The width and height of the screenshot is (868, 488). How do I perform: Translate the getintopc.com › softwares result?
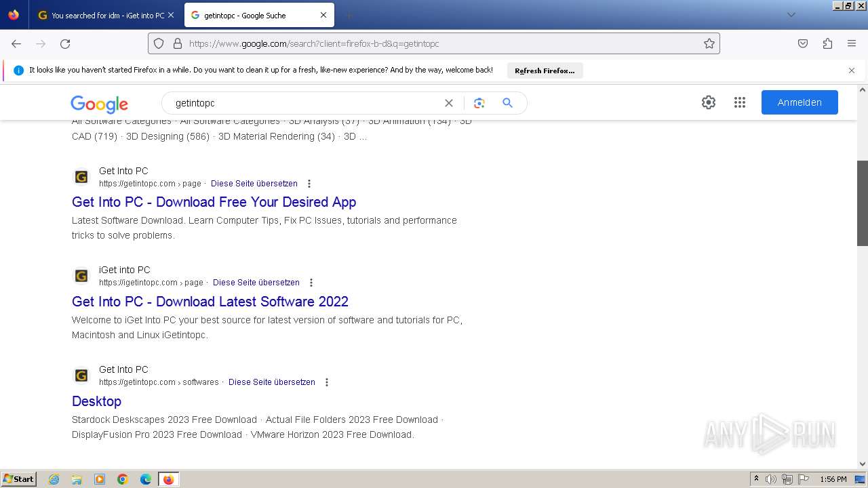[272, 382]
